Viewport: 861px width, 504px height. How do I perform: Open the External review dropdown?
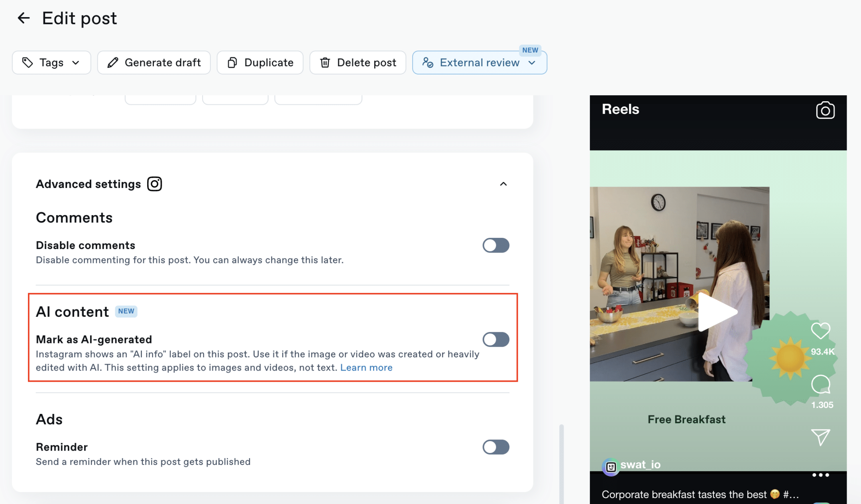(x=480, y=63)
